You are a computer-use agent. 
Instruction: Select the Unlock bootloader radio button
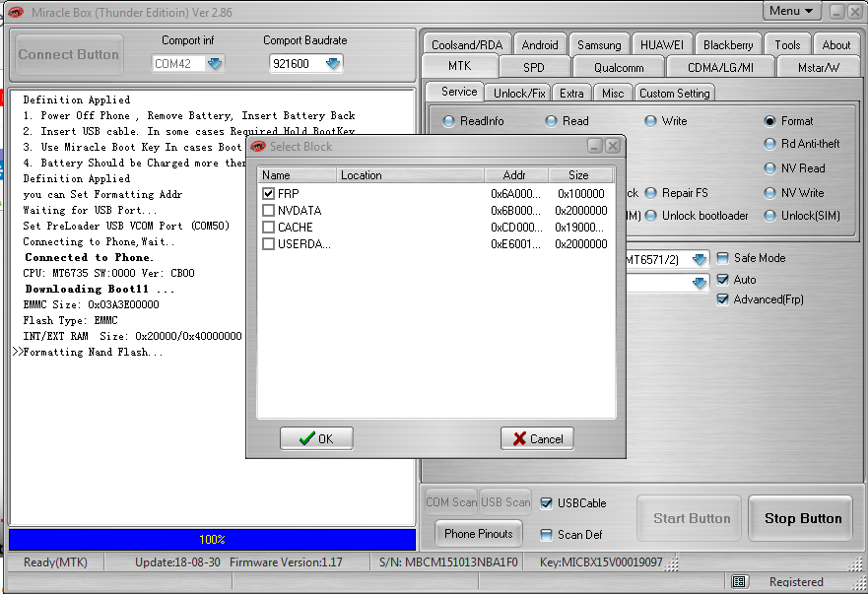pos(650,216)
